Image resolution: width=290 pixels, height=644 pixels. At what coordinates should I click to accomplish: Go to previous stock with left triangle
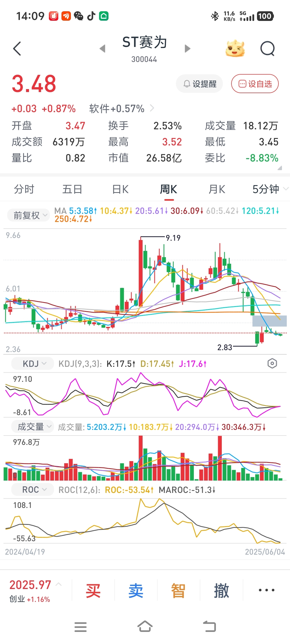pyautogui.click(x=102, y=49)
